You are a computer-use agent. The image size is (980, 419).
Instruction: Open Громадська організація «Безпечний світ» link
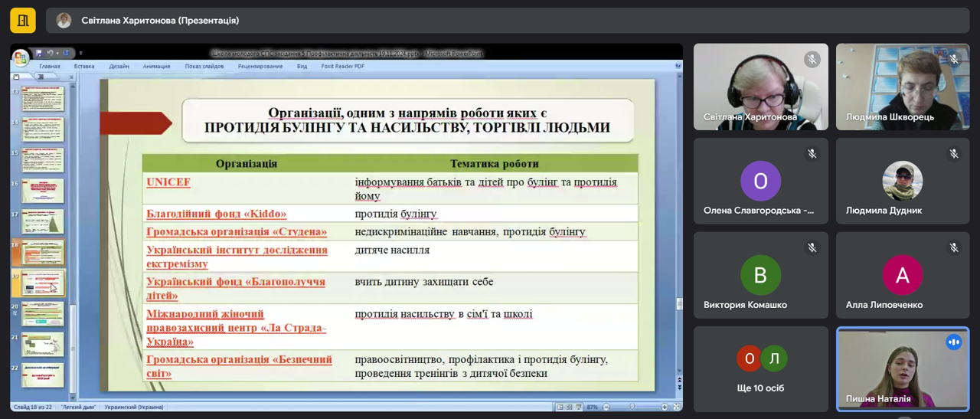[x=239, y=366]
